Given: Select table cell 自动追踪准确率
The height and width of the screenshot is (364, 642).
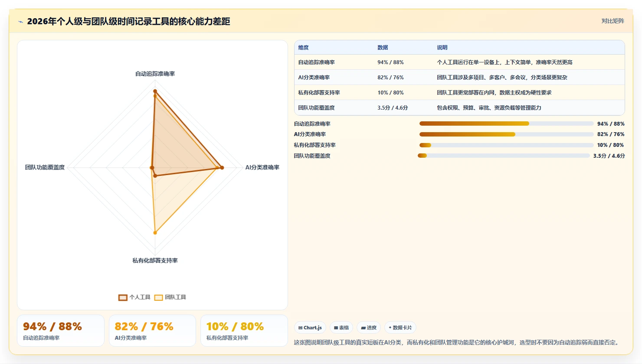Looking at the screenshot, I should point(316,62).
